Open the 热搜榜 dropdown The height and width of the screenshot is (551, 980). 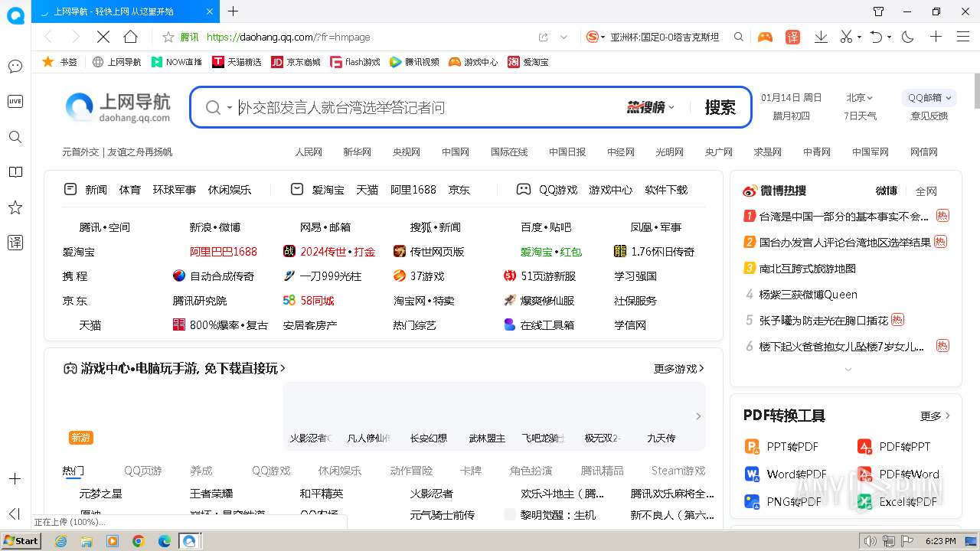pyautogui.click(x=651, y=108)
